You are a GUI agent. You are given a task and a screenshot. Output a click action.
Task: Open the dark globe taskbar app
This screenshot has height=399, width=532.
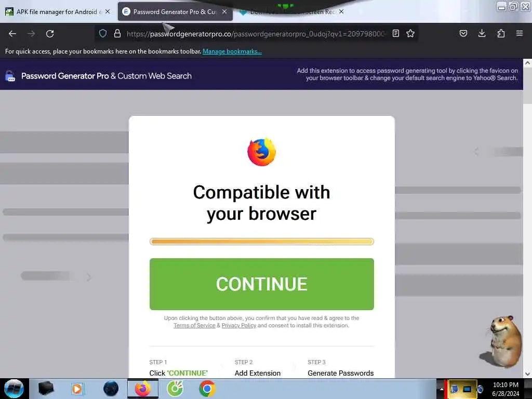coord(111,389)
